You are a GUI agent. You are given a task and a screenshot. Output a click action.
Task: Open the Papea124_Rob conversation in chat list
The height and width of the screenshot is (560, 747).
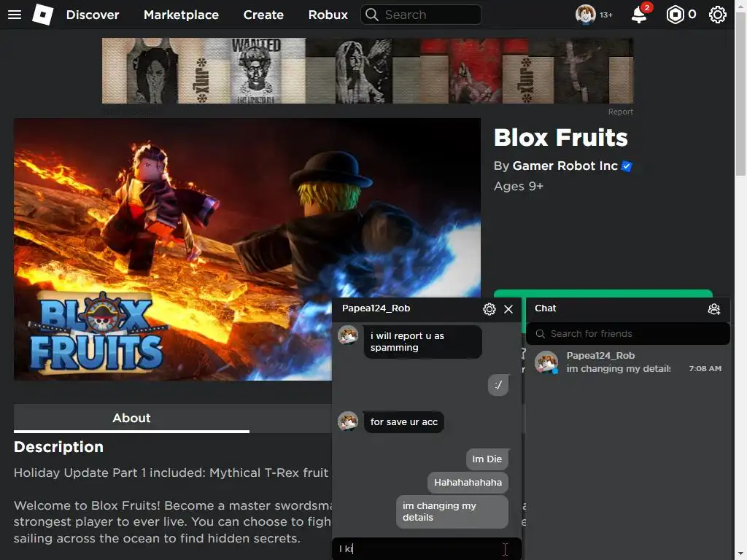point(628,362)
